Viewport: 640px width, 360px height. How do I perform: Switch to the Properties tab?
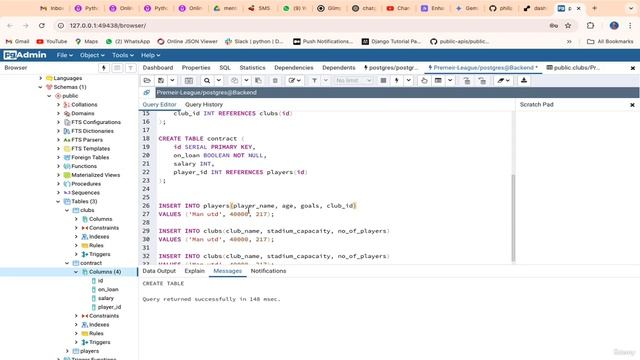tap(196, 68)
